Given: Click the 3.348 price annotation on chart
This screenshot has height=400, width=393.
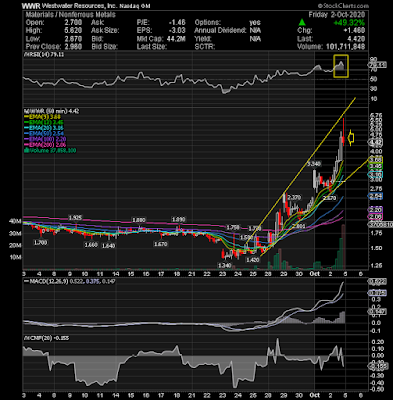Looking at the screenshot, I should 314,164.
